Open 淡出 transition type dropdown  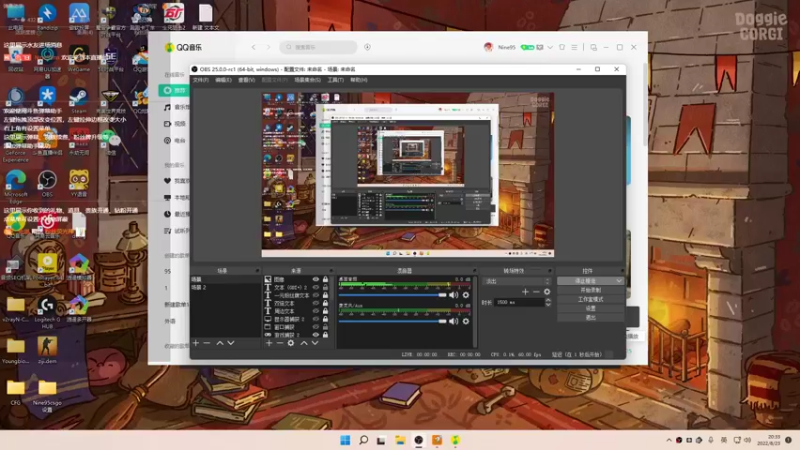tap(516, 281)
